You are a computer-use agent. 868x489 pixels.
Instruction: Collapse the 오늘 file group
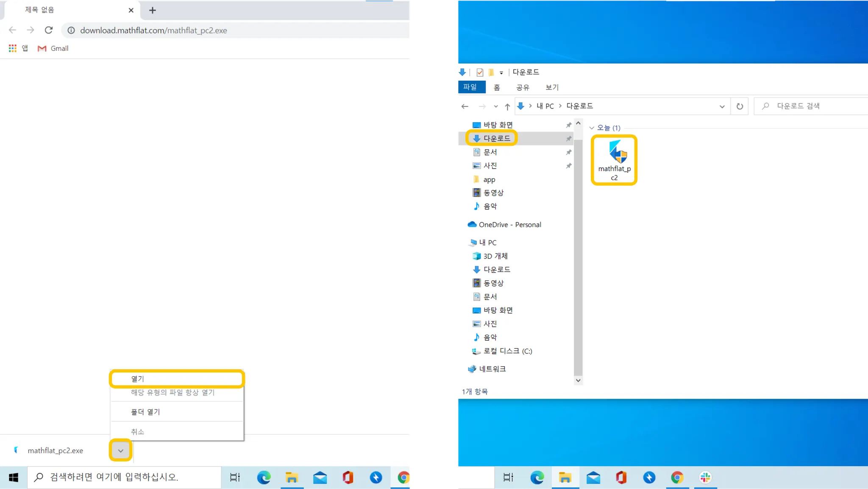point(592,128)
